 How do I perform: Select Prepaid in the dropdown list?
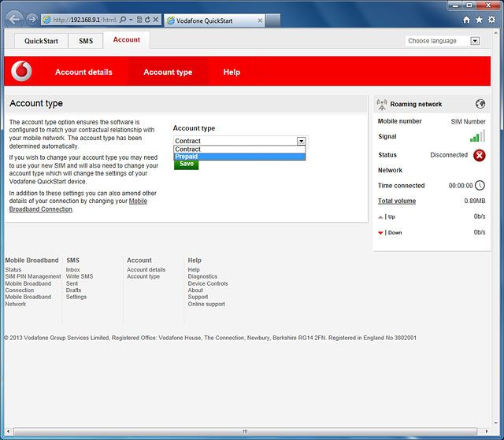click(239, 157)
